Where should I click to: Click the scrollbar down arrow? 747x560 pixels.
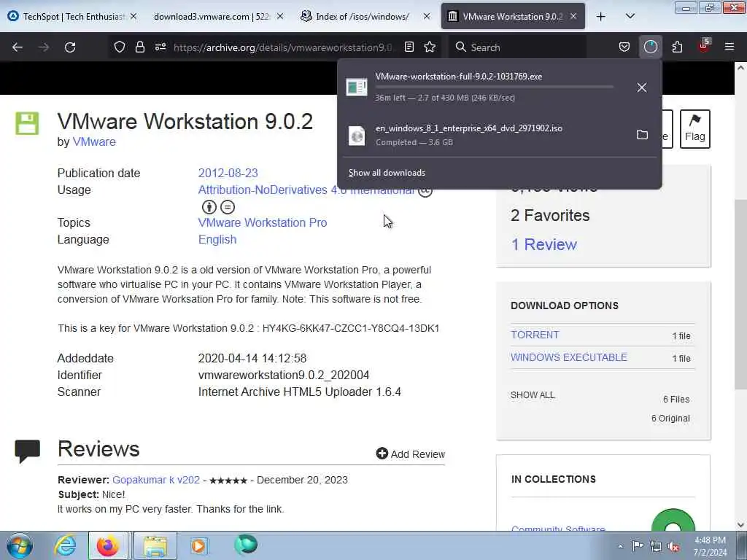(740, 525)
